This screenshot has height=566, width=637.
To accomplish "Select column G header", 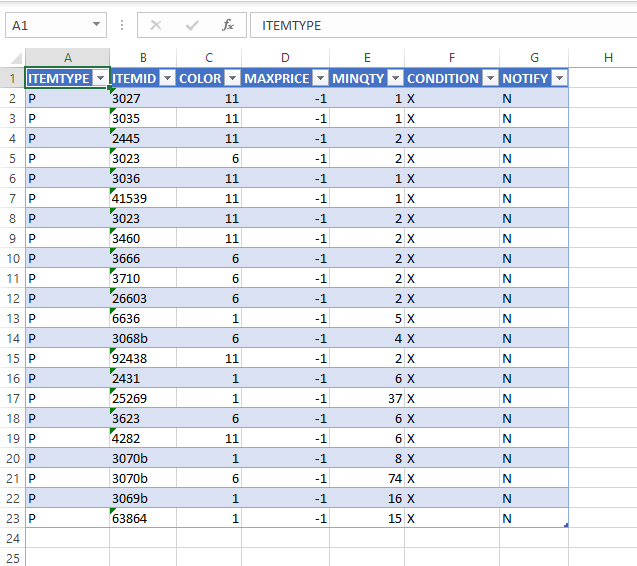I will pyautogui.click(x=534, y=58).
